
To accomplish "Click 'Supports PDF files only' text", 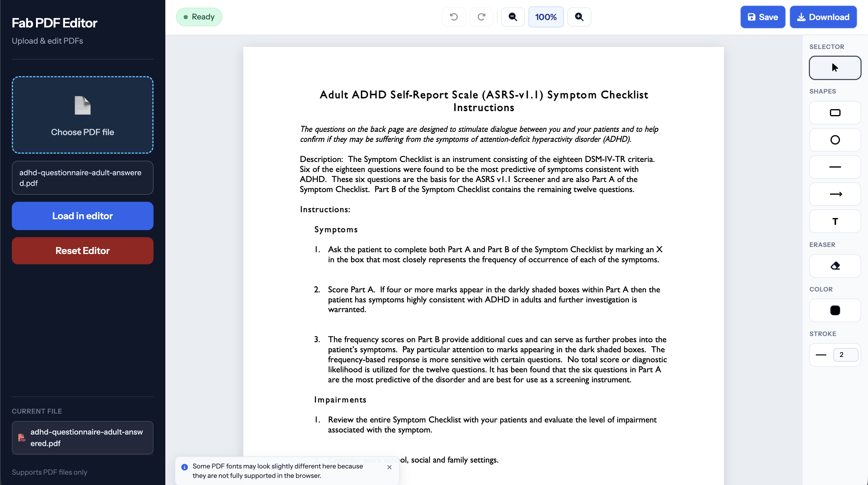I will point(50,472).
